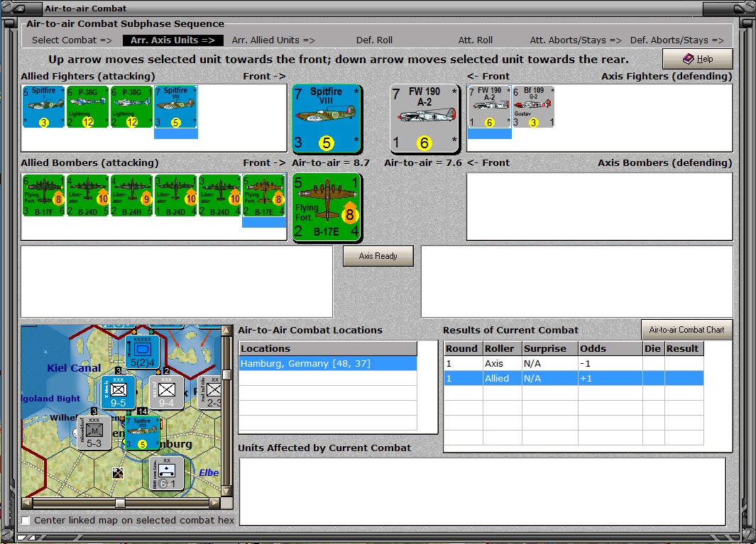
Task: Click the gray 9-4 infantry corps on map
Action: pyautogui.click(x=166, y=393)
